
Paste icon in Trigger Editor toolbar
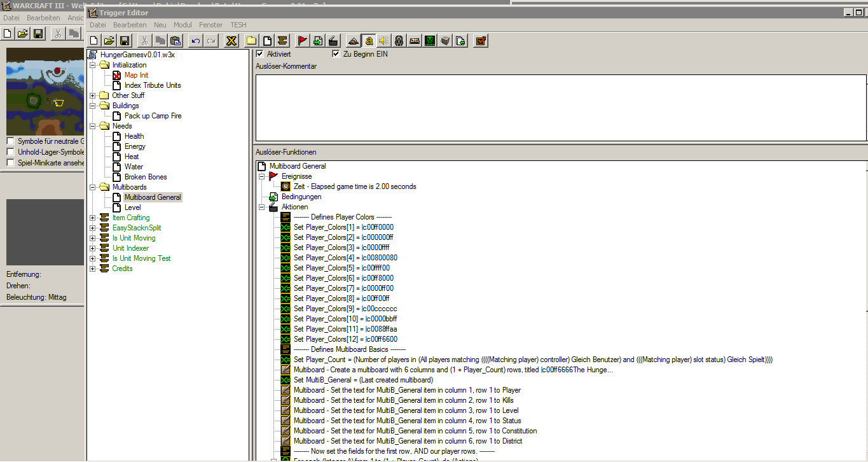click(x=176, y=41)
